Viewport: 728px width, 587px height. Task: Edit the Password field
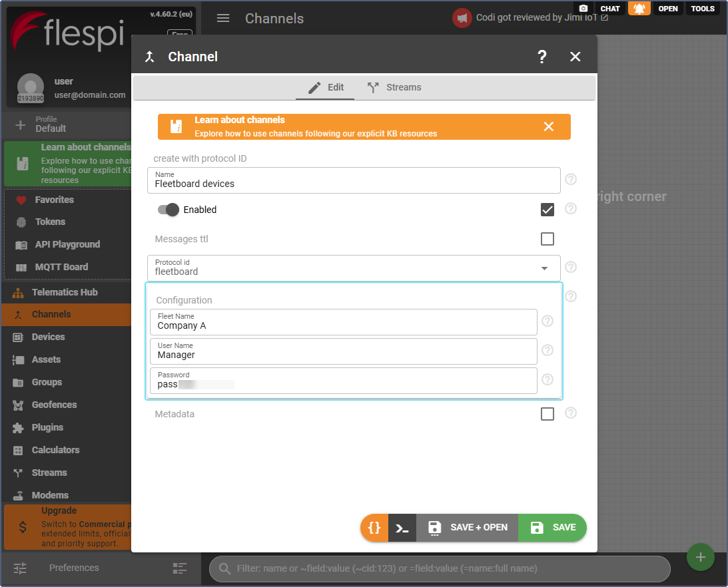[344, 381]
